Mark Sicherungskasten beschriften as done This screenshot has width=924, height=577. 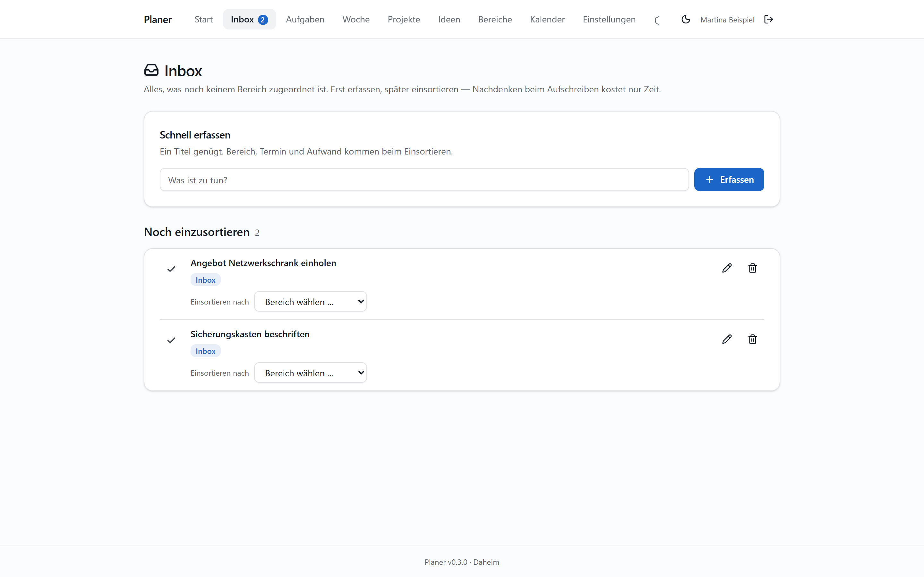tap(171, 340)
